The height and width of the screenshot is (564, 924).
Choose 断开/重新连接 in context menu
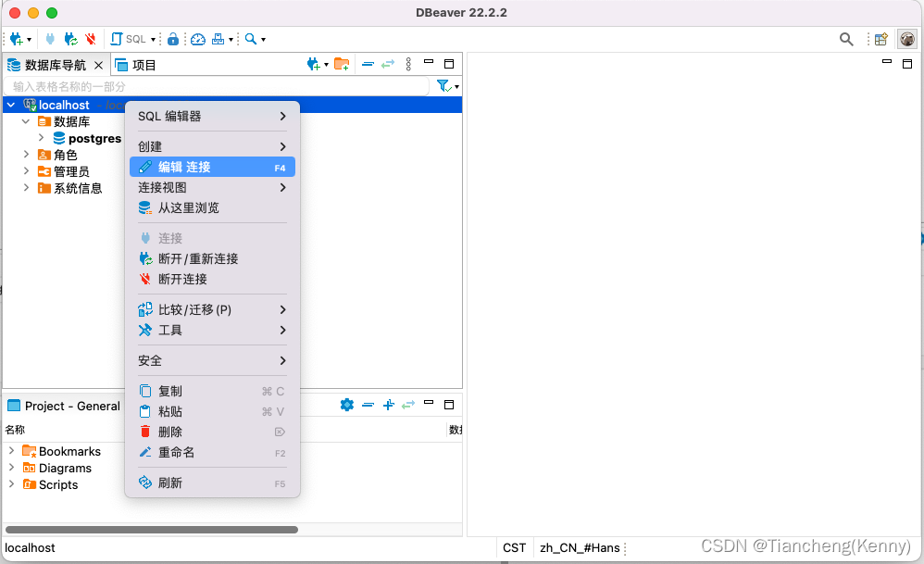tap(212, 258)
